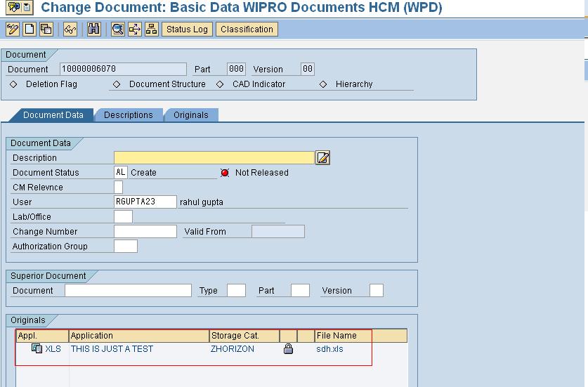588x387 pixels.
Task: Click the Application column header
Action: [139, 336]
